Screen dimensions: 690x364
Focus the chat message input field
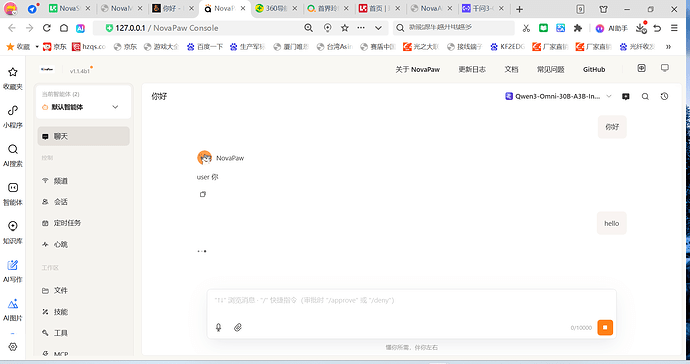coord(411,301)
